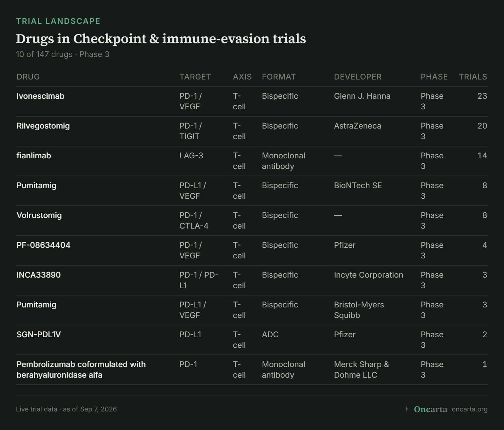
Task: Click the trial count 20
Action: [482, 126]
